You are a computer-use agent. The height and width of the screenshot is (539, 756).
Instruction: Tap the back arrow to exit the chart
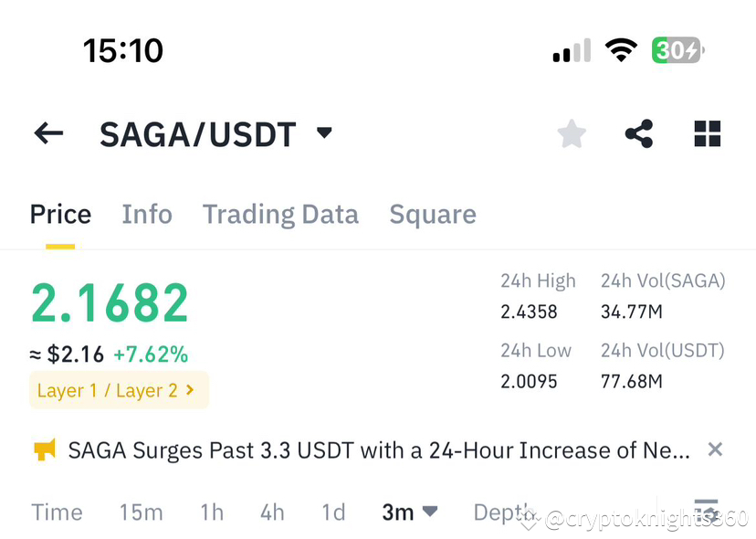[x=47, y=133]
